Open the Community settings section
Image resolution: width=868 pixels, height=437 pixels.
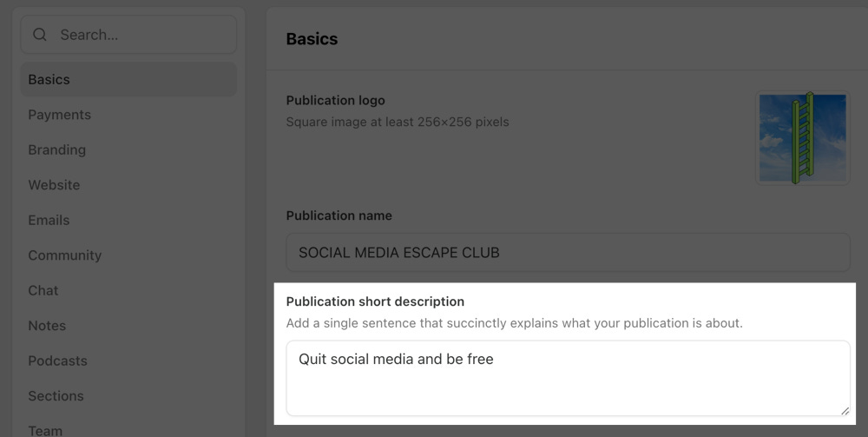coord(64,255)
